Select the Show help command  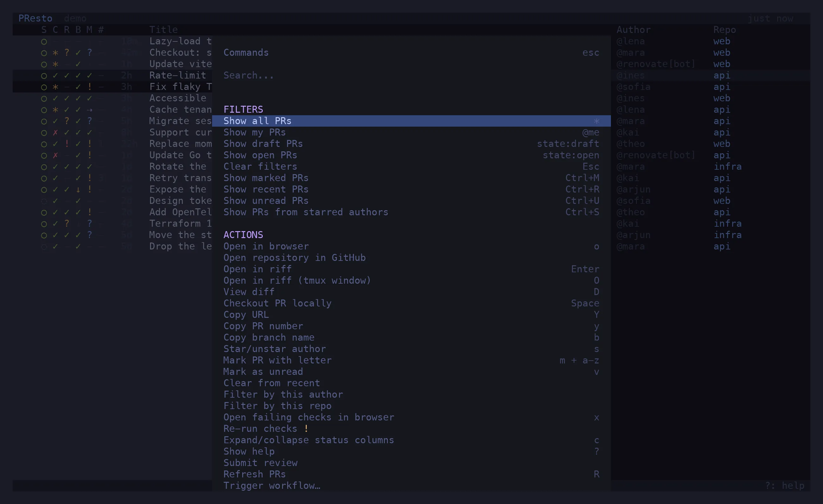(x=411, y=451)
